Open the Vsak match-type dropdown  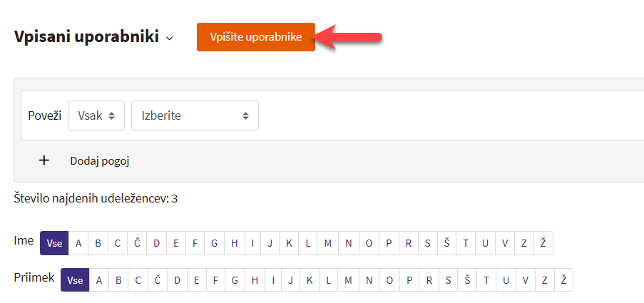[96, 115]
